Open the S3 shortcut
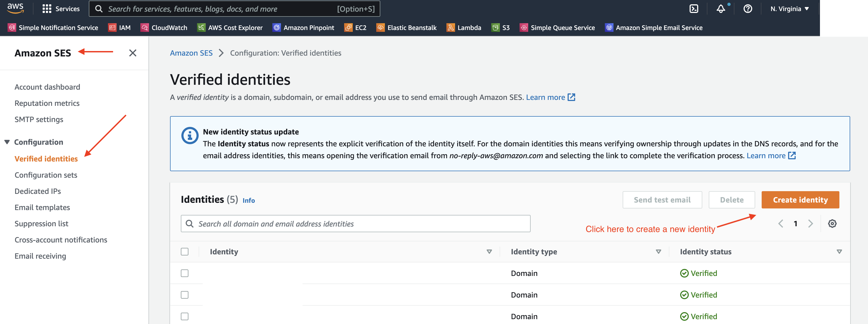 point(500,28)
